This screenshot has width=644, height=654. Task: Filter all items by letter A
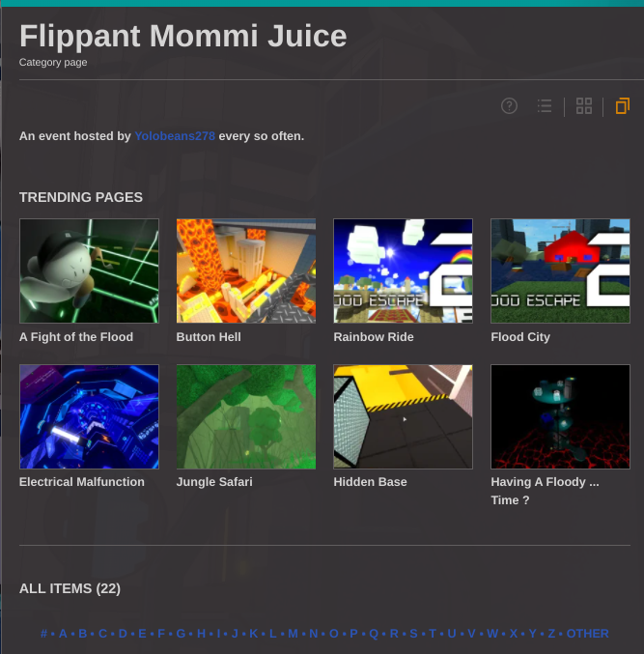63,634
